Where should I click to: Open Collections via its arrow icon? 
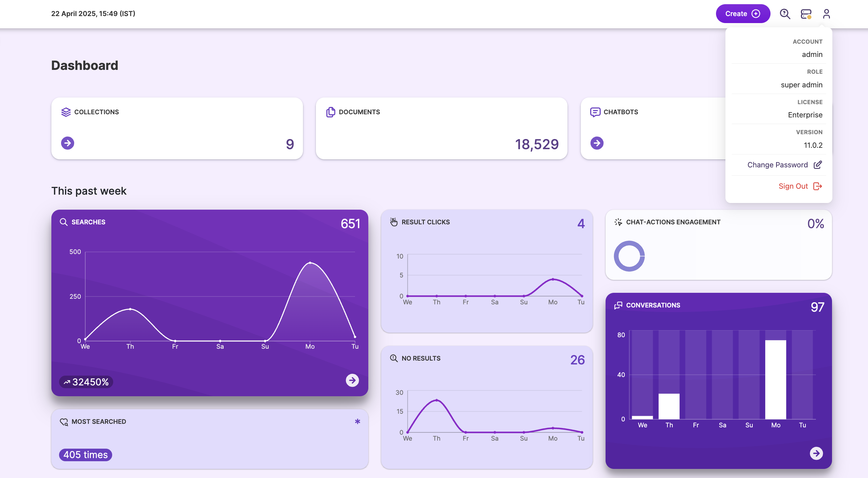point(67,143)
